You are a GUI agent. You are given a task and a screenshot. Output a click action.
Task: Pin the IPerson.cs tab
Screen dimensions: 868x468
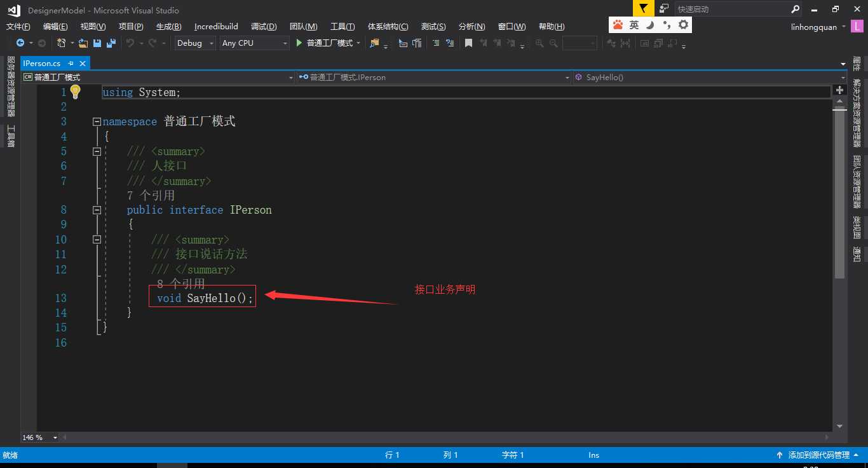tap(71, 63)
